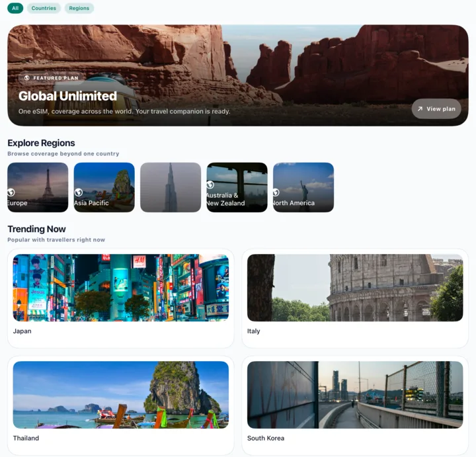Open the Global Unlimited banner heading
Image resolution: width=476 pixels, height=457 pixels.
pos(67,96)
